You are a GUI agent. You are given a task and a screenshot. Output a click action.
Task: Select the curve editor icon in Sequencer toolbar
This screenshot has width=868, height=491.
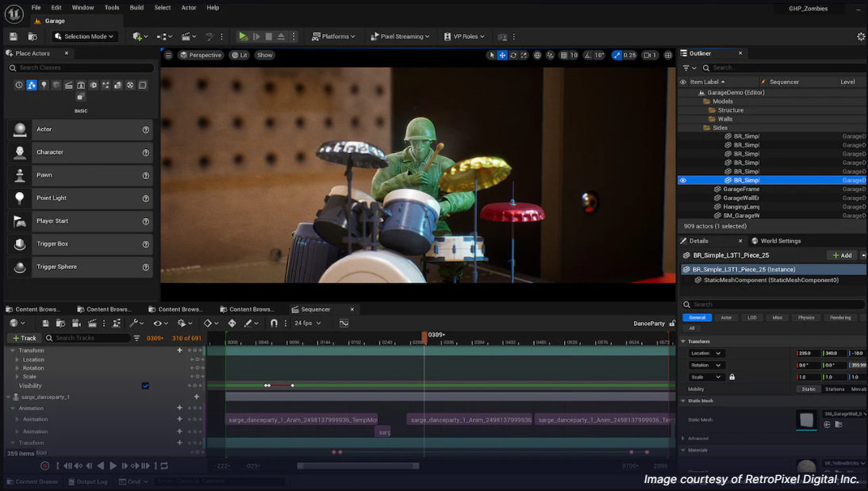344,323
